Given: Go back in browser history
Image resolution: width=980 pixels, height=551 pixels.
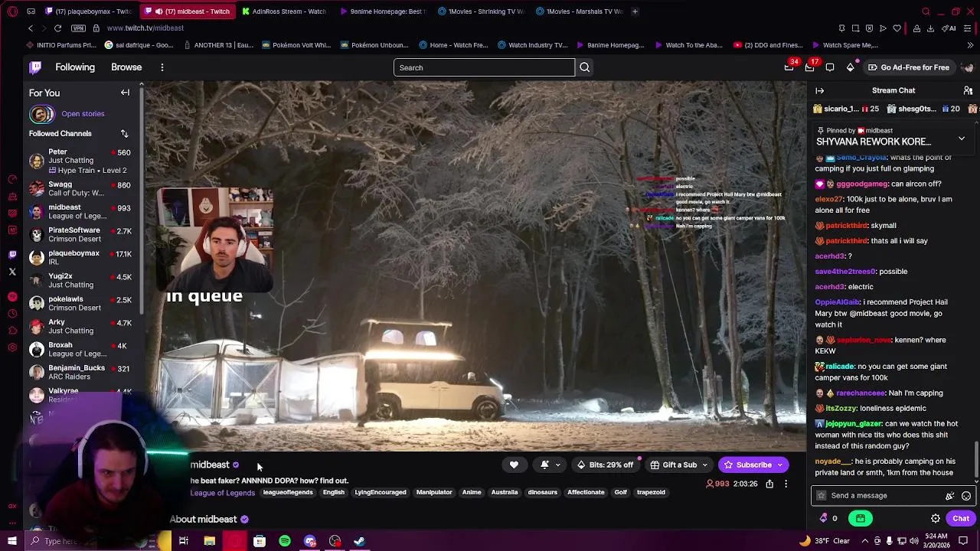Looking at the screenshot, I should 31,28.
